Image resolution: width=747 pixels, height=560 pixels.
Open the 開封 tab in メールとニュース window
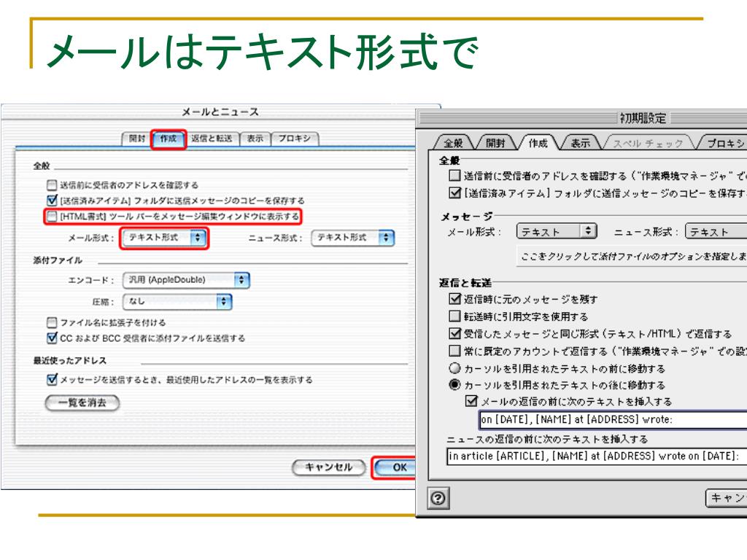pos(136,139)
